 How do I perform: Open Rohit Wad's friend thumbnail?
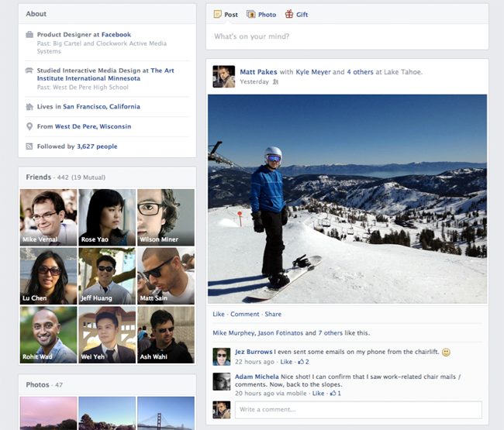click(x=49, y=335)
